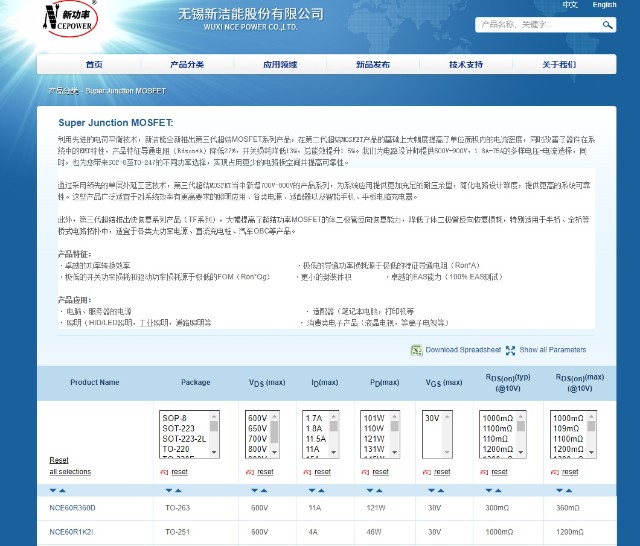Pick 121W in the PD filter list
The height and width of the screenshot is (546, 640).
pyautogui.click(x=374, y=439)
